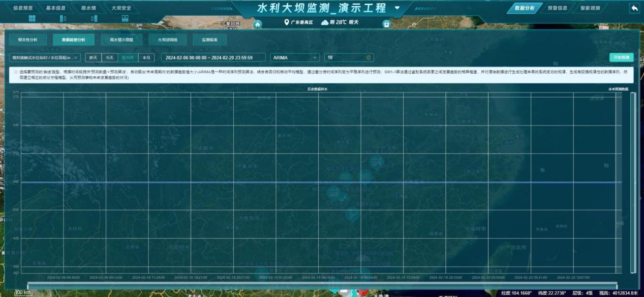Click the 开始预测 button

(x=622, y=57)
